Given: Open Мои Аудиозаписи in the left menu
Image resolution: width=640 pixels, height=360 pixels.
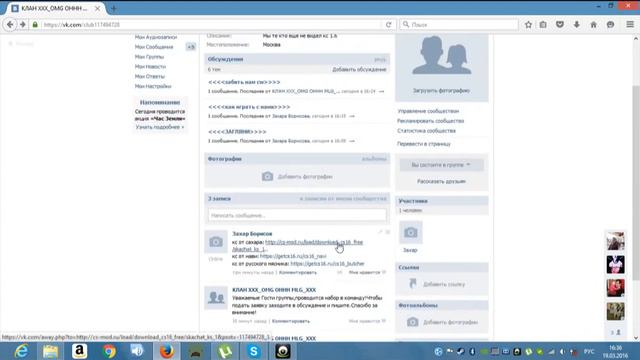Looking at the screenshot, I should 156,37.
